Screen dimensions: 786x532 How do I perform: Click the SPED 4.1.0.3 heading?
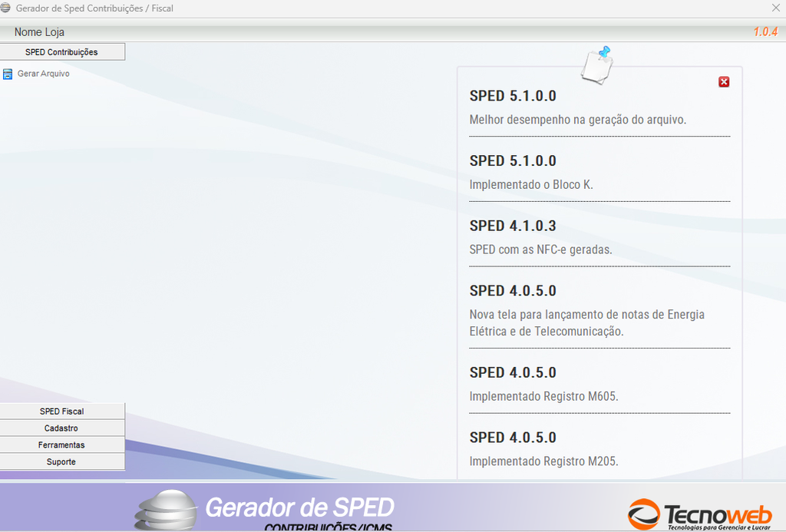pos(513,226)
